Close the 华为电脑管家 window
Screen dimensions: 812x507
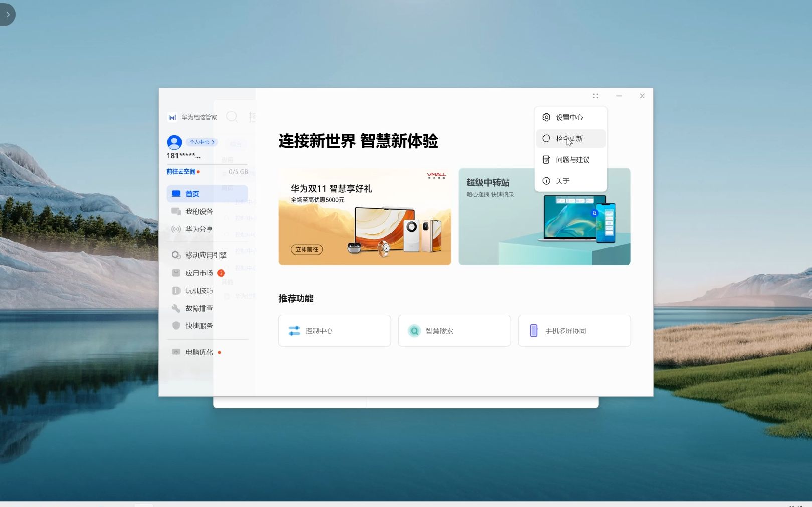(x=642, y=96)
